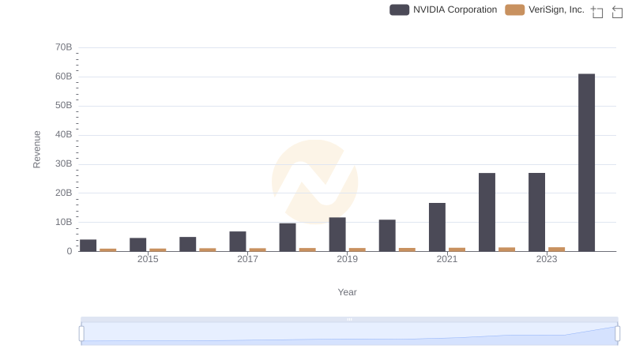The width and height of the screenshot is (632, 364).
Task: Click the 60B y-axis label
Action: [64, 76]
